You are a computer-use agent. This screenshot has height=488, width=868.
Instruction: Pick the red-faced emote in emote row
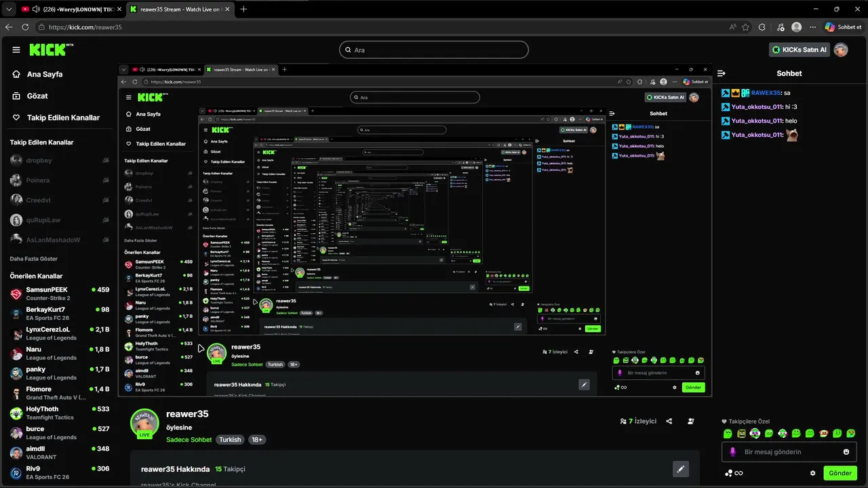coord(823,434)
